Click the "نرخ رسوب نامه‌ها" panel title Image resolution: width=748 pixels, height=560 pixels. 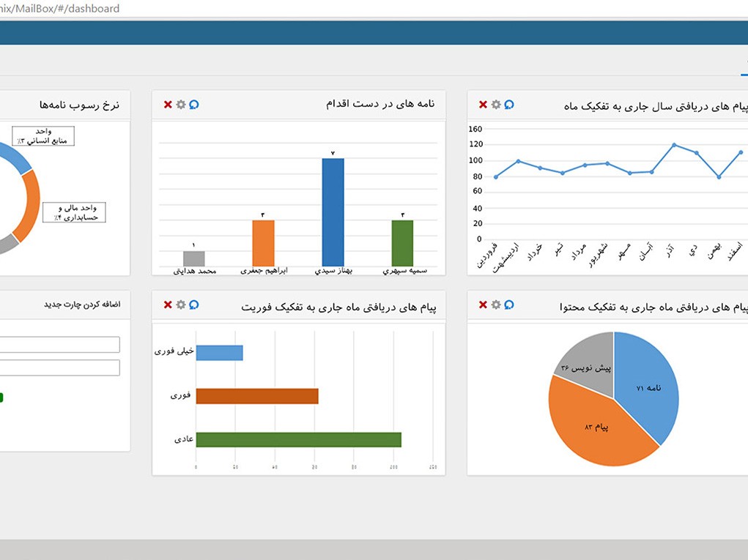79,105
